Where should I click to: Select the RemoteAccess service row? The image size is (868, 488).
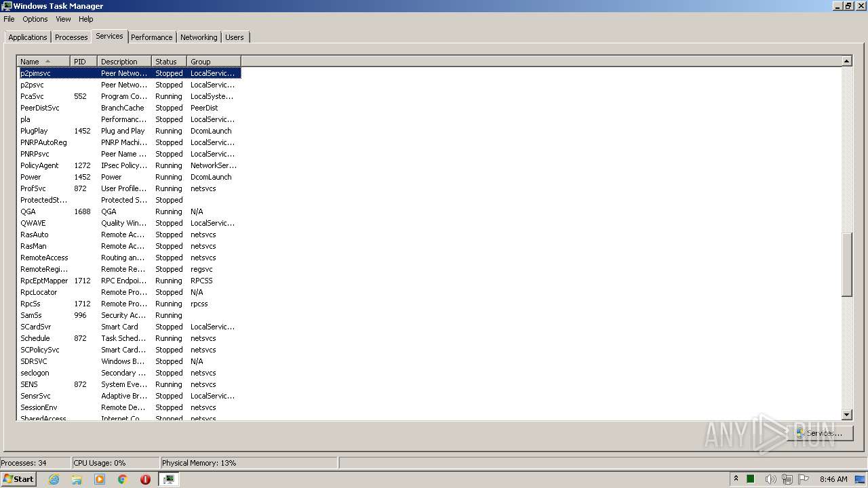[129, 258]
